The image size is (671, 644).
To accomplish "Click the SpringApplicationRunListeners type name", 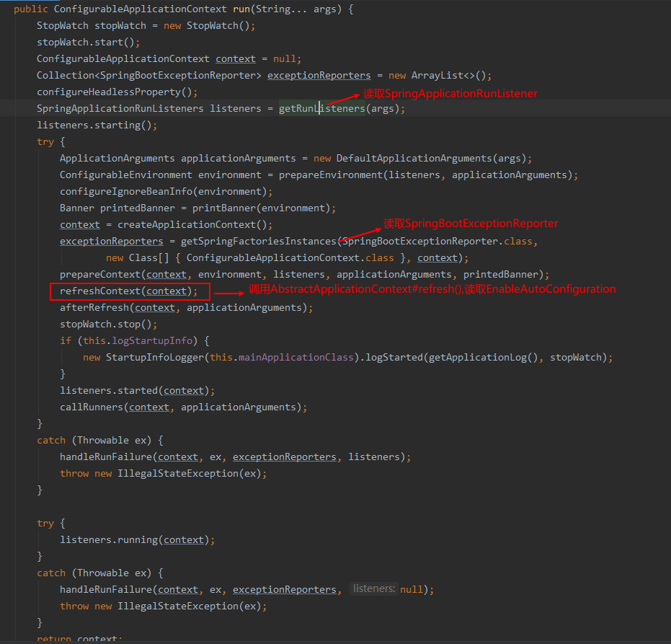I will point(120,109).
